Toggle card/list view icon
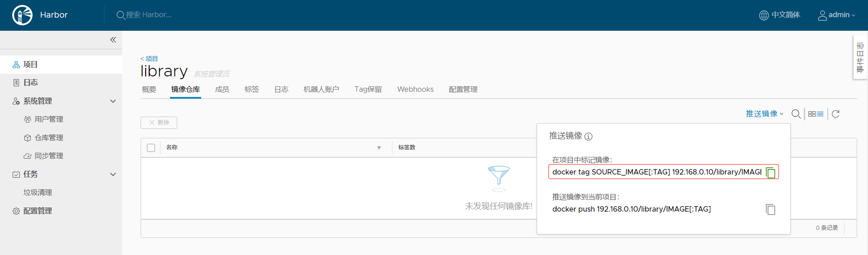Viewport: 868px width, 255px height. point(816,114)
